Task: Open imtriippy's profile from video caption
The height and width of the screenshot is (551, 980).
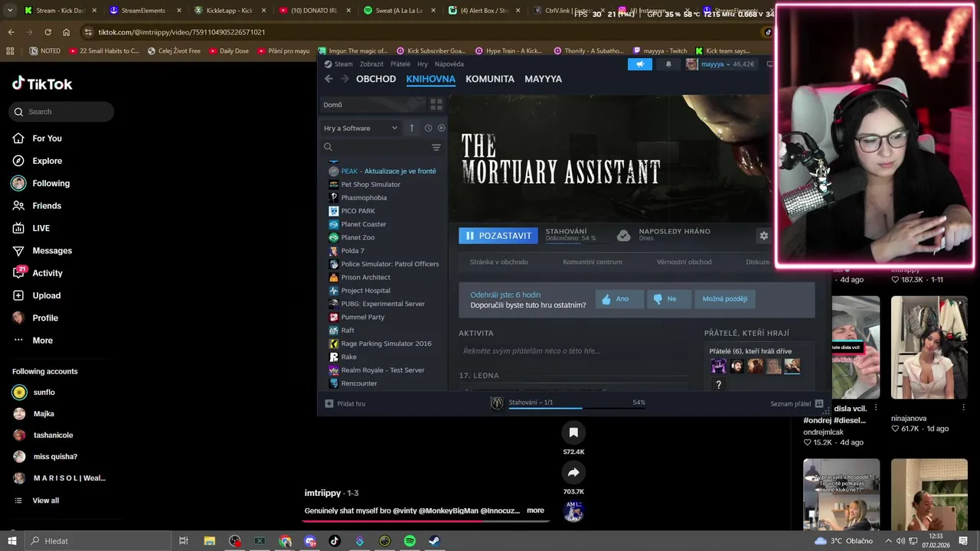Action: click(x=323, y=493)
